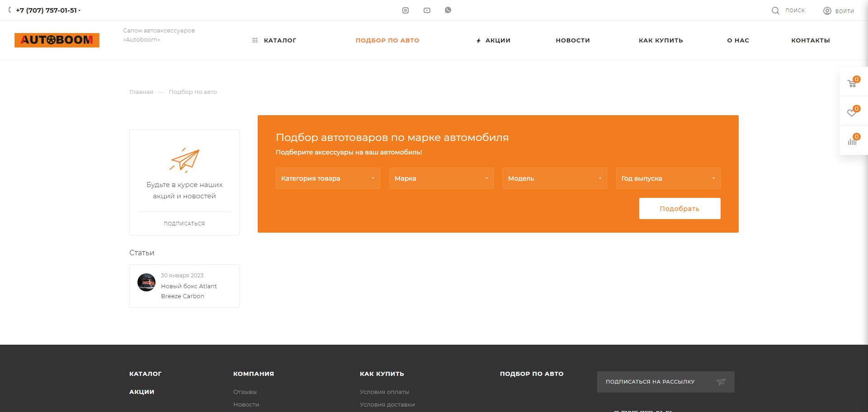The height and width of the screenshot is (412, 868).
Task: Open the shopping cart side icon
Action: click(853, 83)
